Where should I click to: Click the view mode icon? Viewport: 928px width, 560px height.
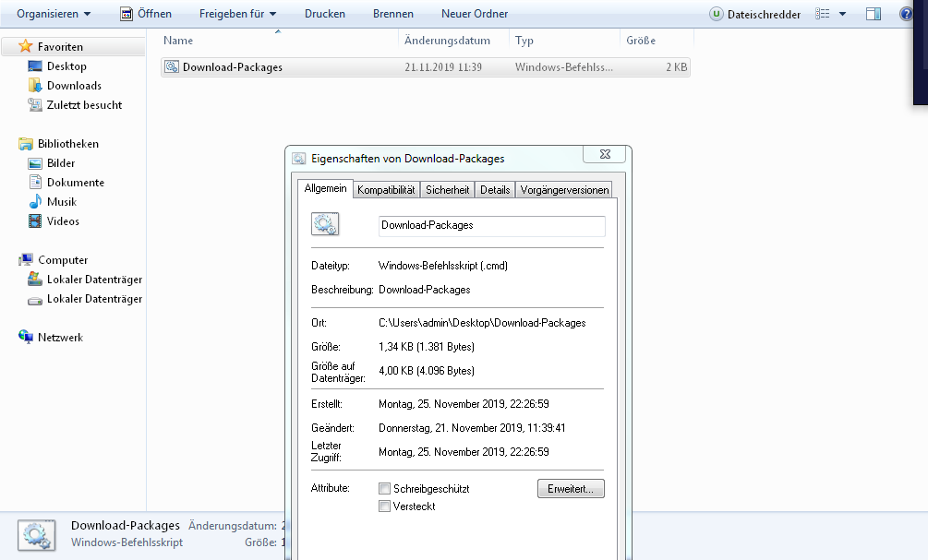822,14
